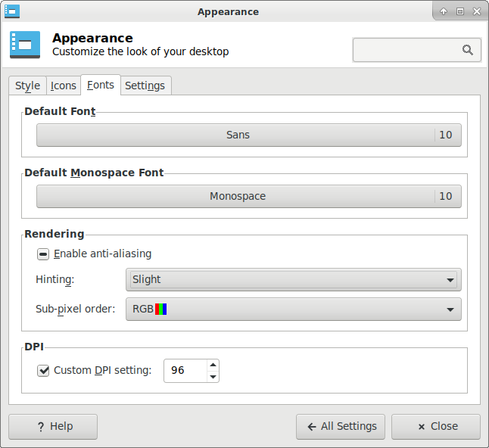
Task: Open the Icons tab
Action: click(x=64, y=86)
